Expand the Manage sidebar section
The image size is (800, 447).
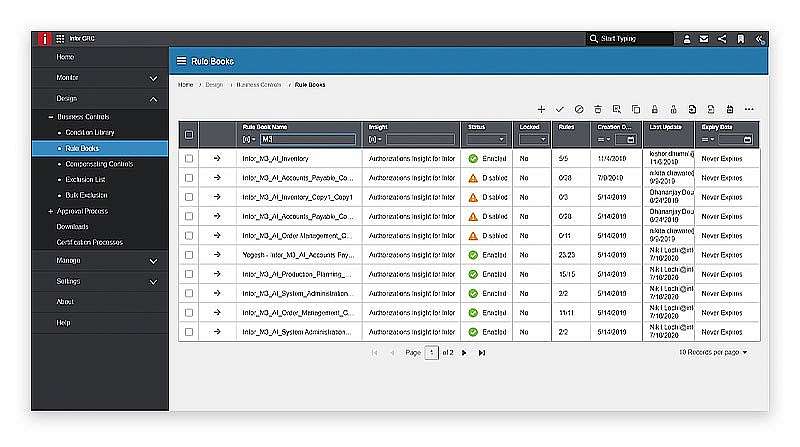click(153, 261)
